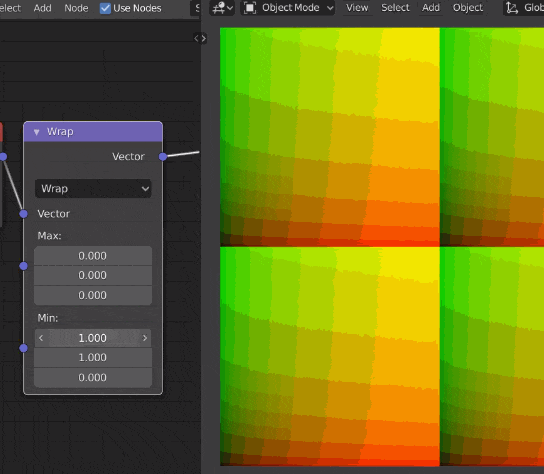Click the region toggle arrows between editors
The height and width of the screenshot is (474, 544).
point(200,38)
